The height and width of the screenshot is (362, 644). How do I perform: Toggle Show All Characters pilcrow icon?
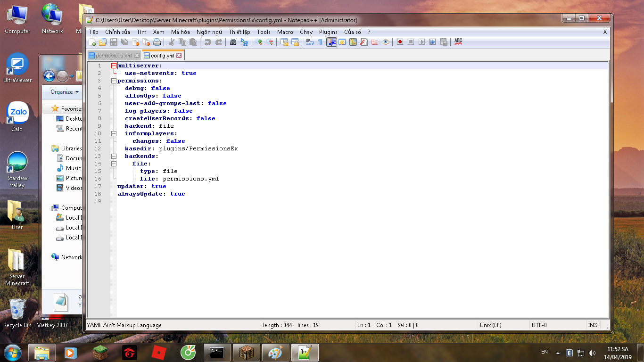[320, 42]
